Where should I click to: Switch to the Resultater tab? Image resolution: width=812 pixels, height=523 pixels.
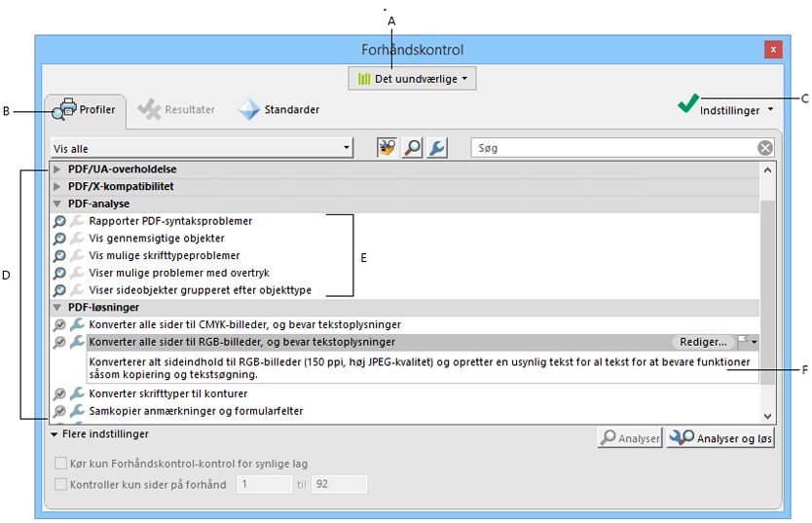pos(176,110)
